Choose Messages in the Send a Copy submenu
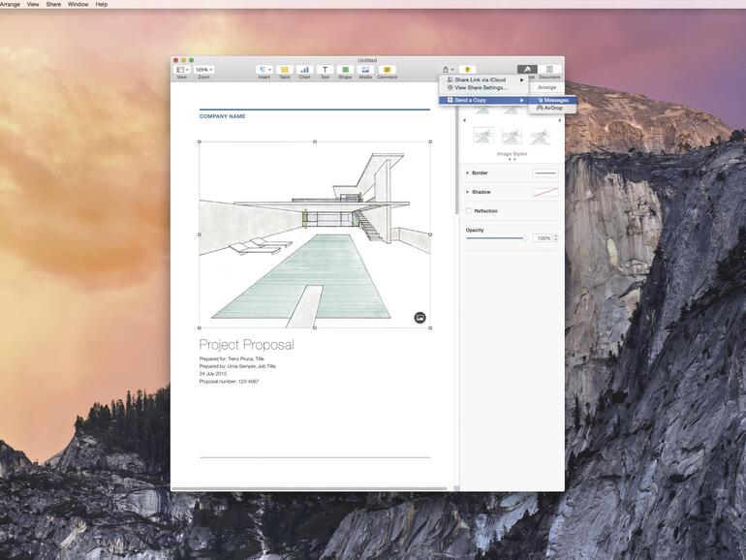The height and width of the screenshot is (560, 746). pos(556,100)
